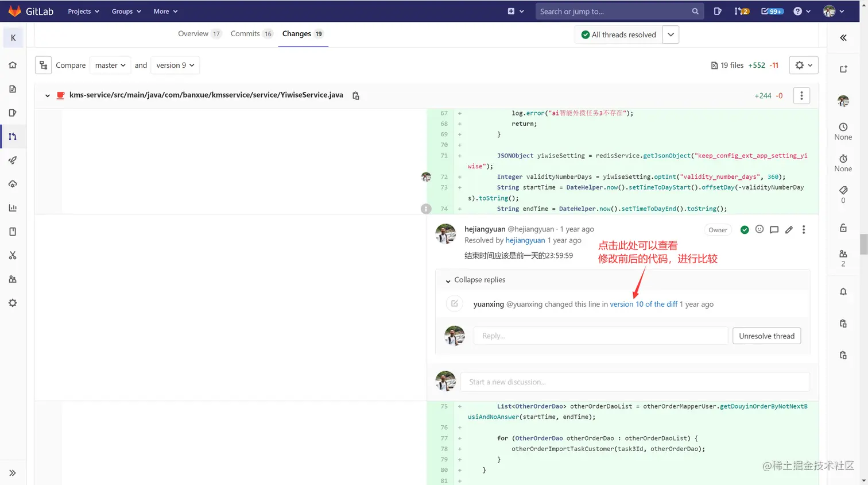This screenshot has width=868, height=485.
Task: Click the Unresolve thread button
Action: pyautogui.click(x=766, y=336)
